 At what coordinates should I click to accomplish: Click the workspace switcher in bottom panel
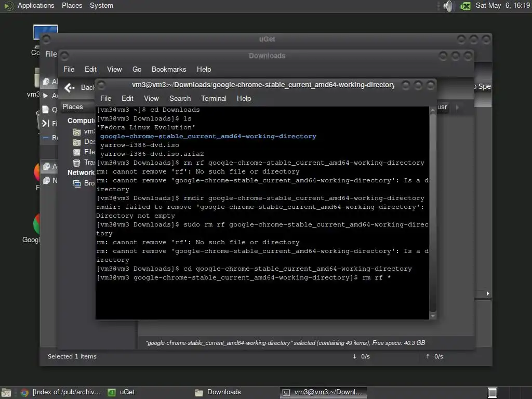click(493, 393)
